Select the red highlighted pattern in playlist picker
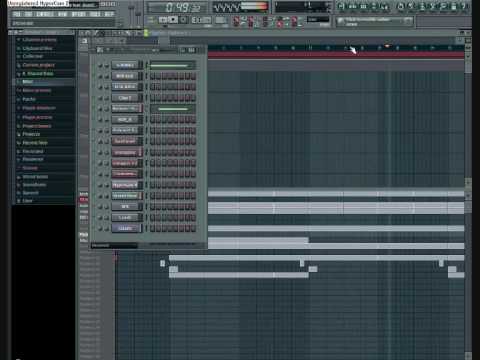This screenshot has height=360, width=480. pos(84,200)
